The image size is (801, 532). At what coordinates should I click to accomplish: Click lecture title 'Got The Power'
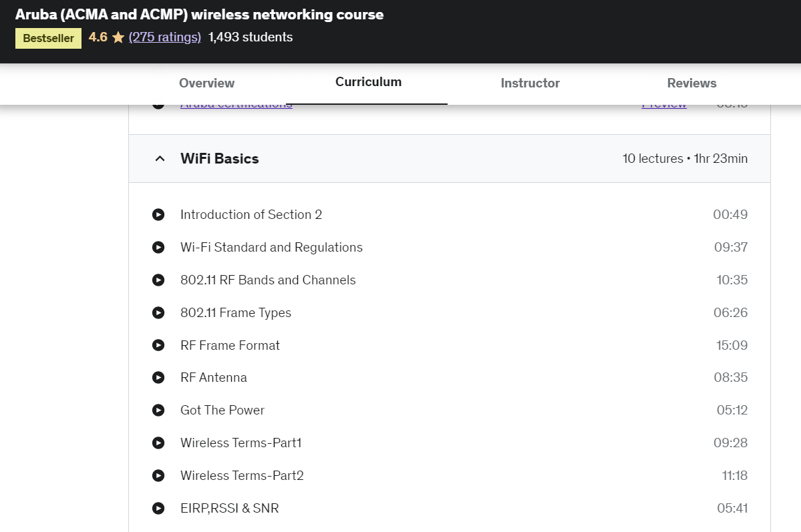(222, 410)
